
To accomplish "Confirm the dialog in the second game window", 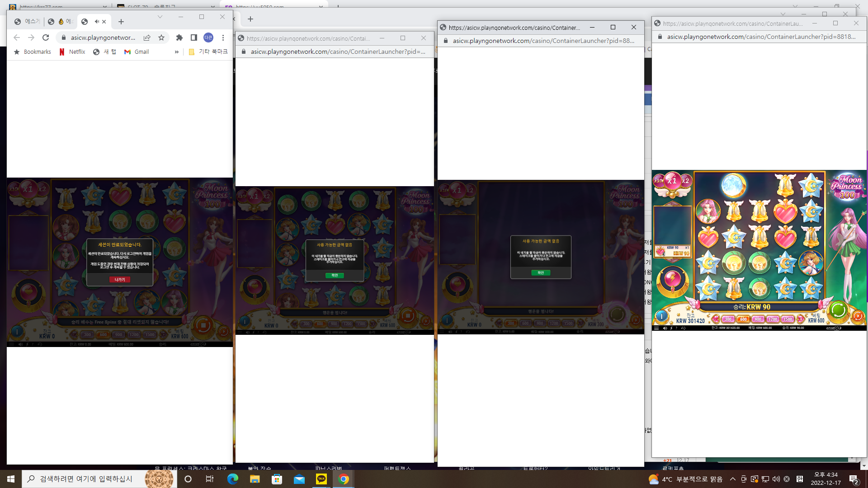I will coord(335,275).
